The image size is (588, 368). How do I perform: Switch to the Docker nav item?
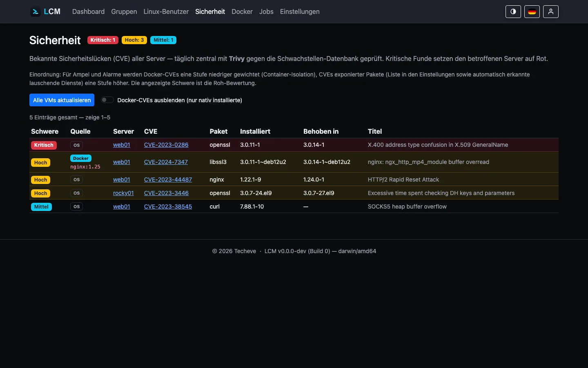pyautogui.click(x=242, y=11)
